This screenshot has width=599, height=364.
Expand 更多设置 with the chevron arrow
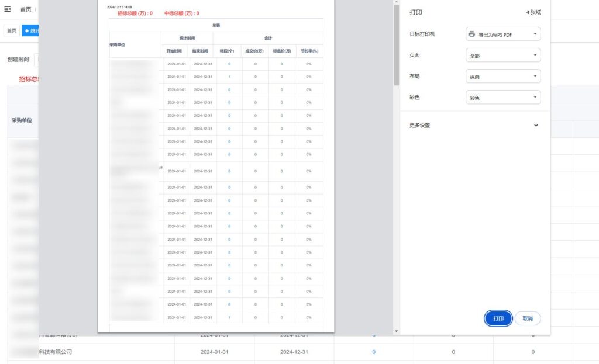(x=536, y=125)
